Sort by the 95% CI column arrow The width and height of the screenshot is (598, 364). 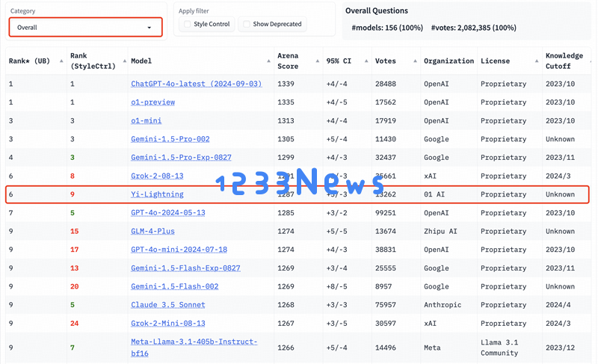tap(366, 61)
